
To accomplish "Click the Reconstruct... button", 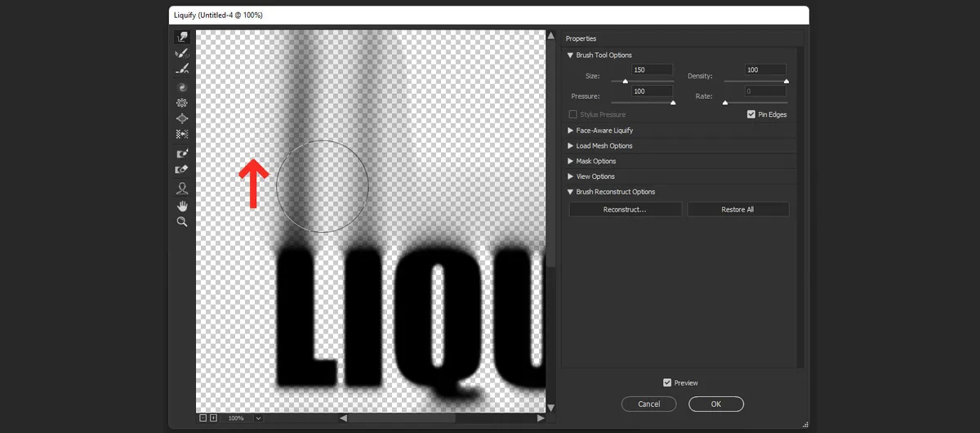I will click(x=625, y=210).
